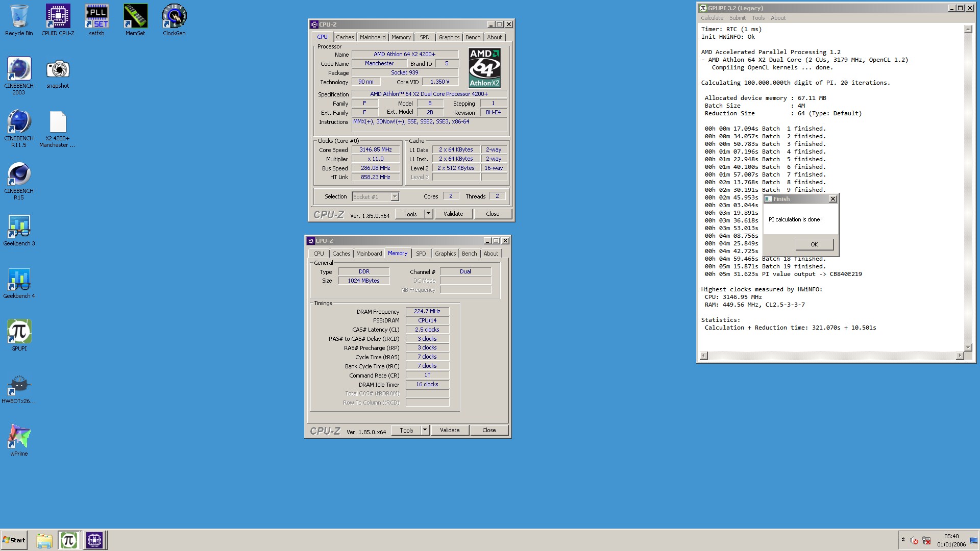Launch the GPUPI desktop shortcut
This screenshot has height=551, width=980.
19,335
